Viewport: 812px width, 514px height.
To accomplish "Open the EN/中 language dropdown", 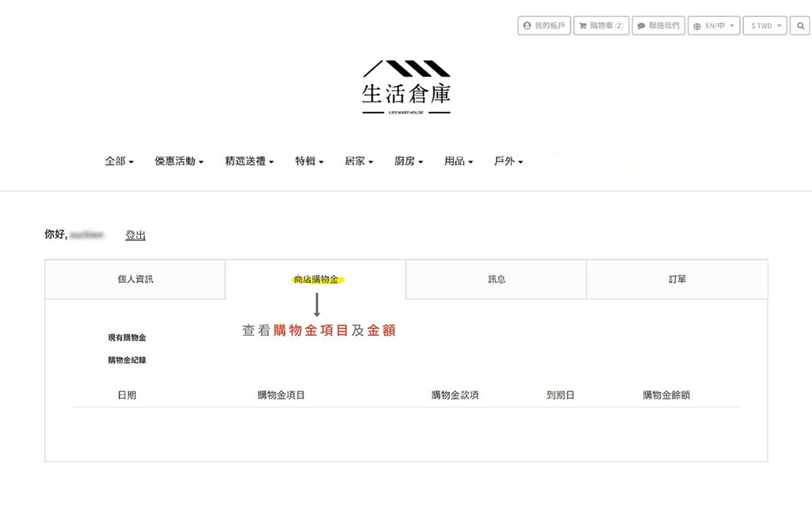I will (x=714, y=26).
